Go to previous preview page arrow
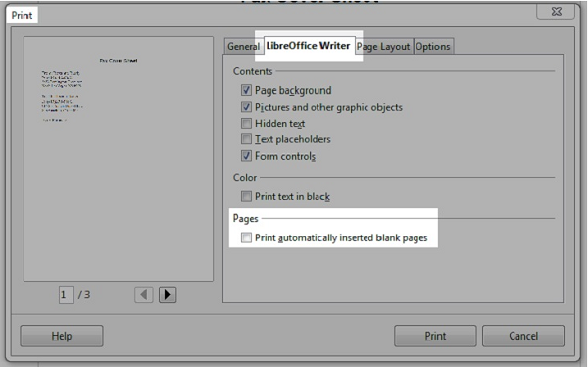Screen dimensions: 588x367 [144, 295]
